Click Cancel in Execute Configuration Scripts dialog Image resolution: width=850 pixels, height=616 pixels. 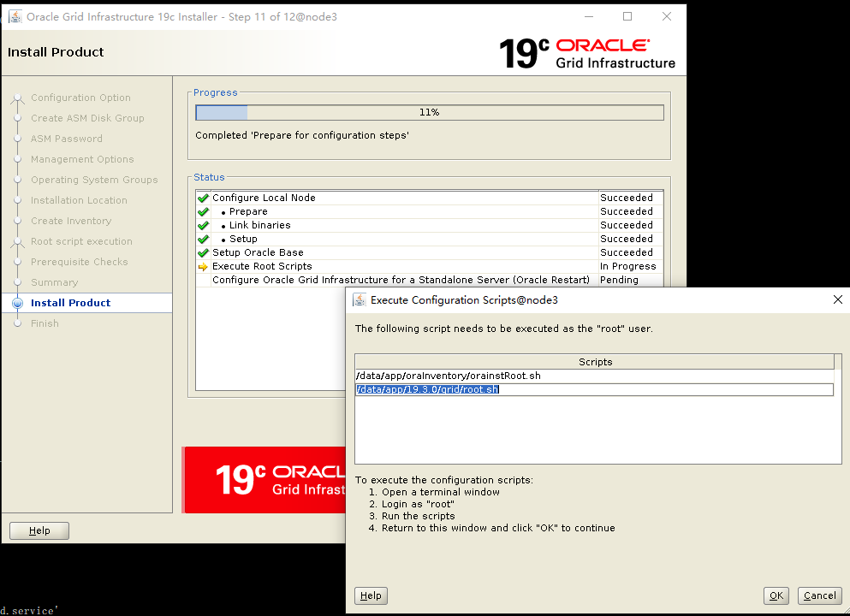tap(820, 595)
